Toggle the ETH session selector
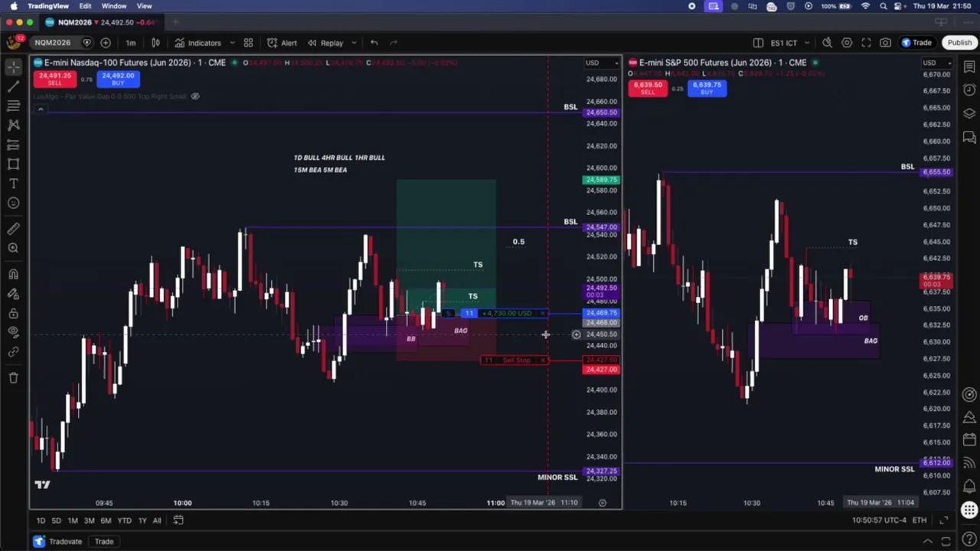 click(x=920, y=520)
